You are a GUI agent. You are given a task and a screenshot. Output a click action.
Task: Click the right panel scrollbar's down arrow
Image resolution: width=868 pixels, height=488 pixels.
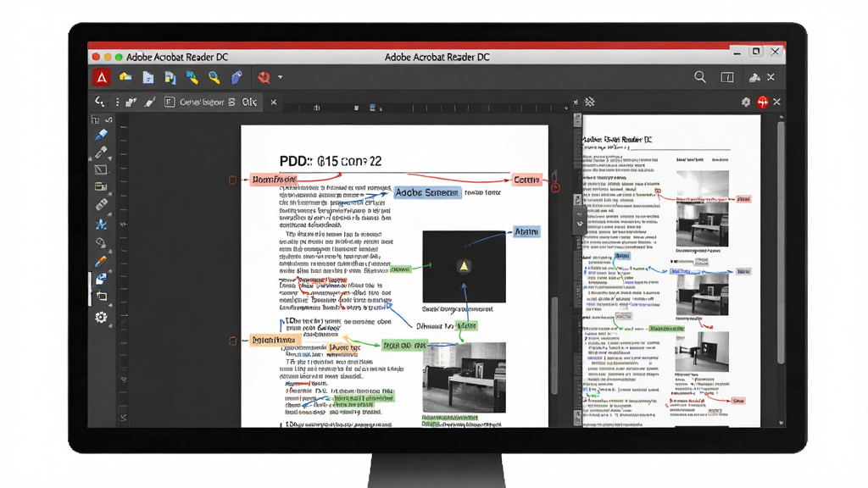pyautogui.click(x=781, y=423)
